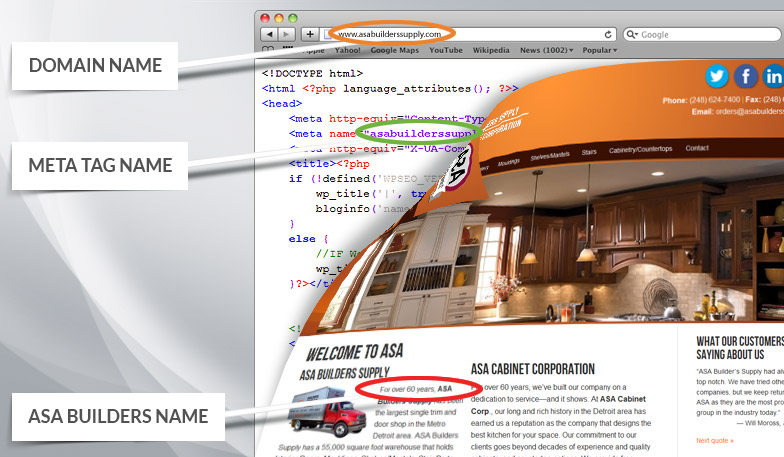Open the search engine magnifier dropdown
This screenshot has width=784, height=457.
coord(632,34)
